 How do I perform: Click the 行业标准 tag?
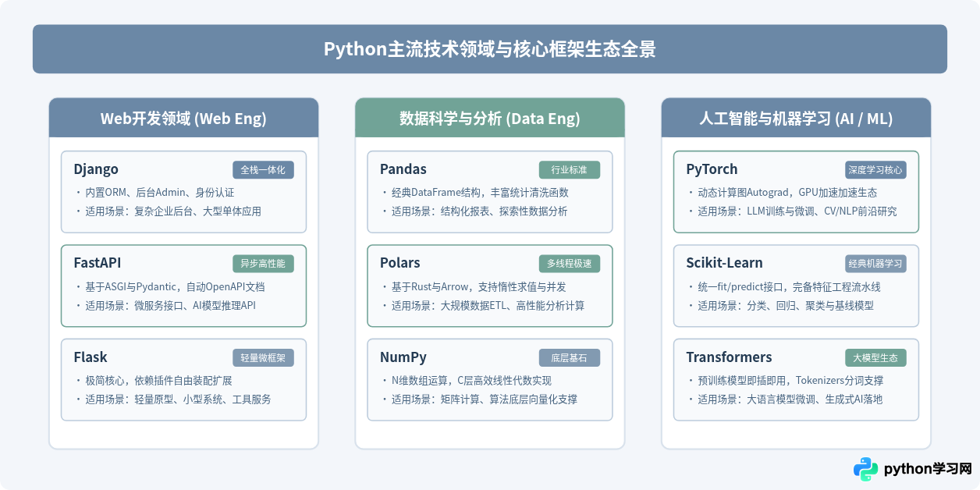pos(570,170)
